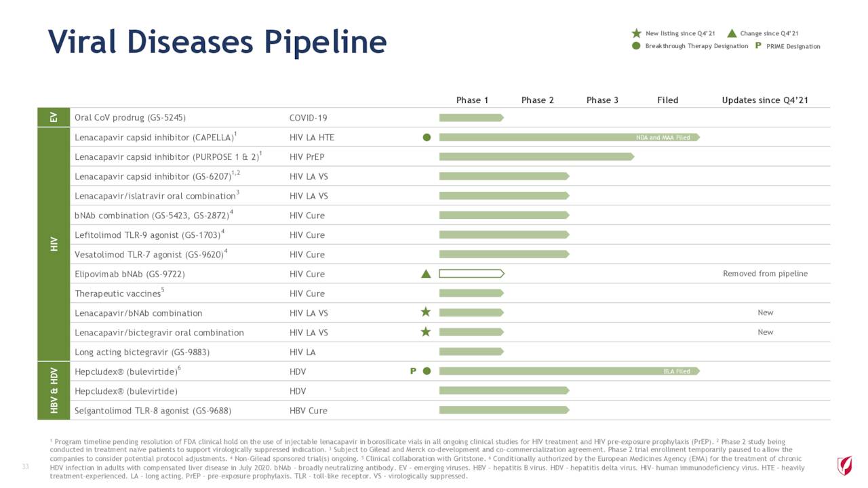Click Therapeutic vaccines text

pos(120,293)
